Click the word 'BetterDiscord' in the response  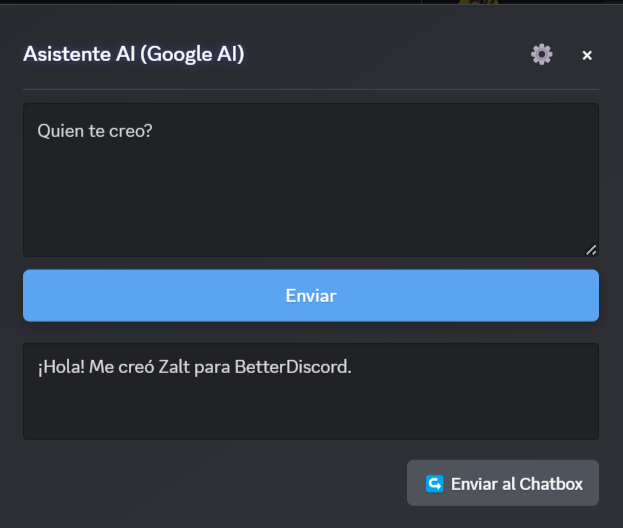[x=293, y=367]
